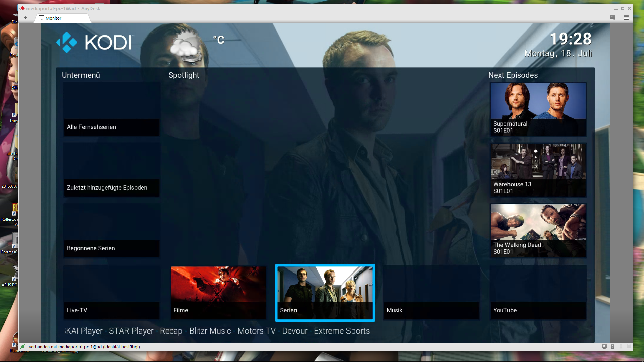Click the lock status icon
The height and width of the screenshot is (362, 644).
pos(612,346)
